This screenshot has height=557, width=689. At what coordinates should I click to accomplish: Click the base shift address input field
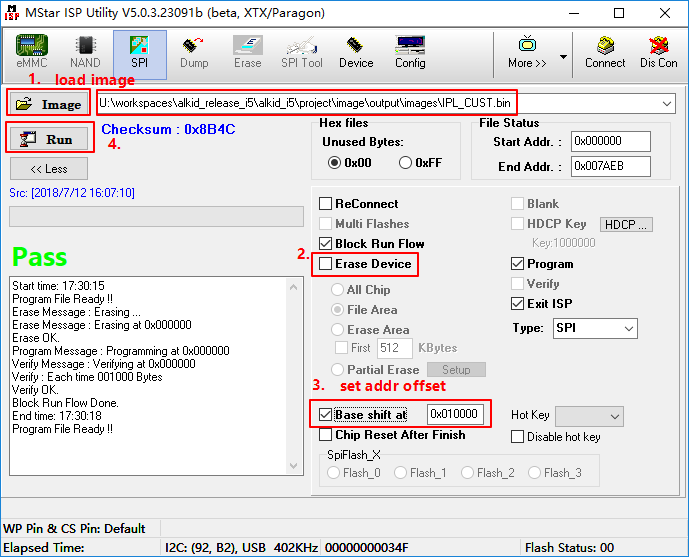(x=455, y=414)
